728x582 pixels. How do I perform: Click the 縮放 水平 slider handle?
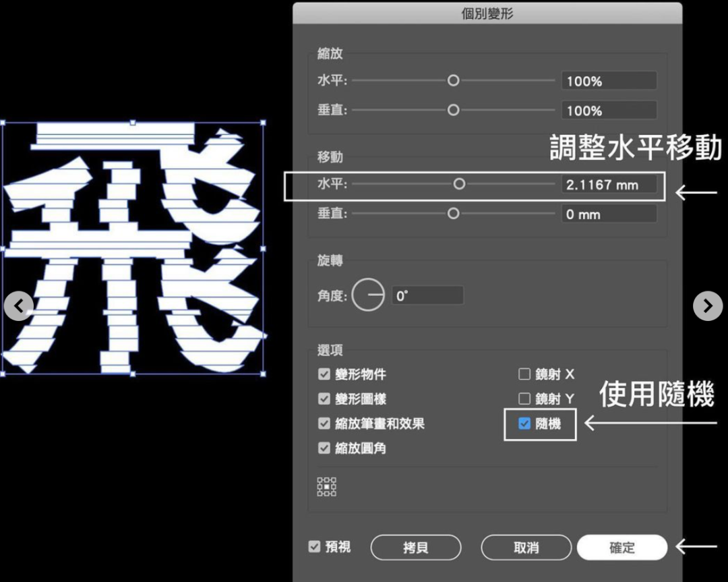pos(453,80)
